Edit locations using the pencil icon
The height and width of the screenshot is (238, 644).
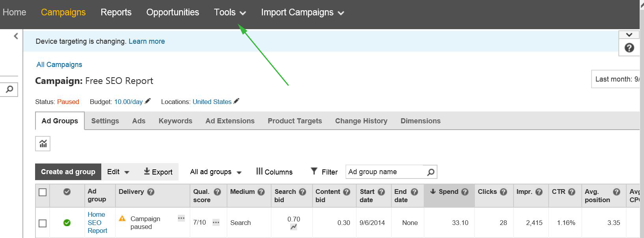[236, 101]
